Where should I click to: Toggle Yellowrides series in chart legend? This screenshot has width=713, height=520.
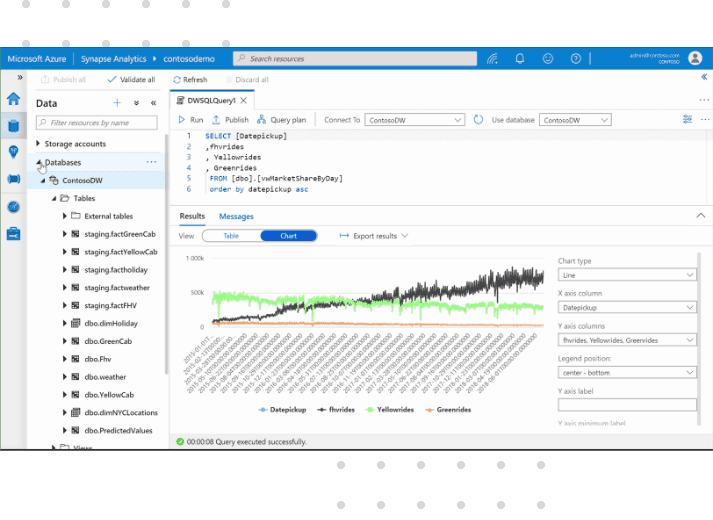tap(390, 410)
